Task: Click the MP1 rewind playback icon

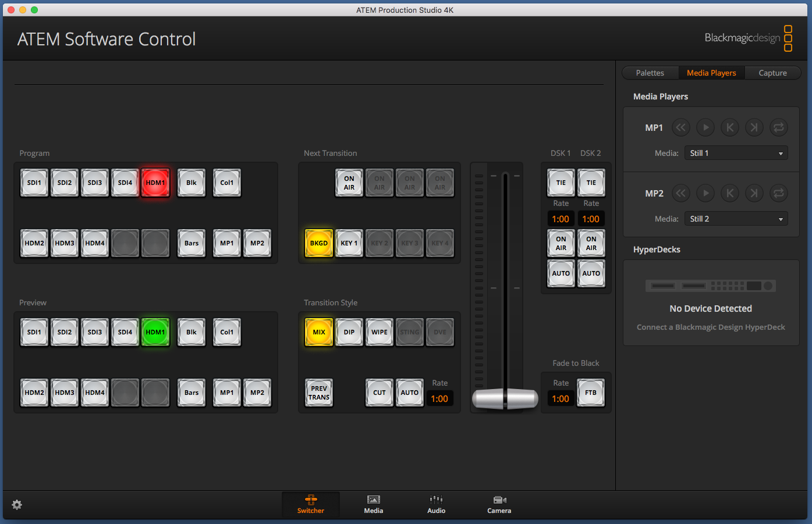Action: [x=681, y=127]
